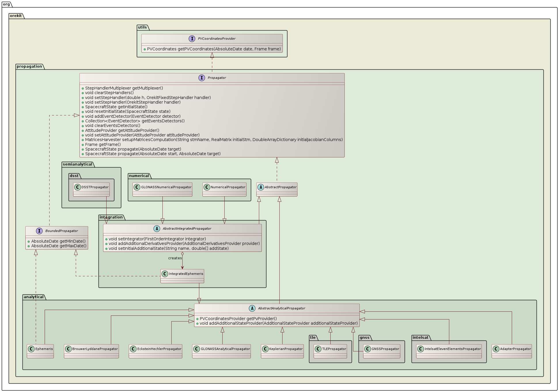Expand the numerical package

click(139, 176)
